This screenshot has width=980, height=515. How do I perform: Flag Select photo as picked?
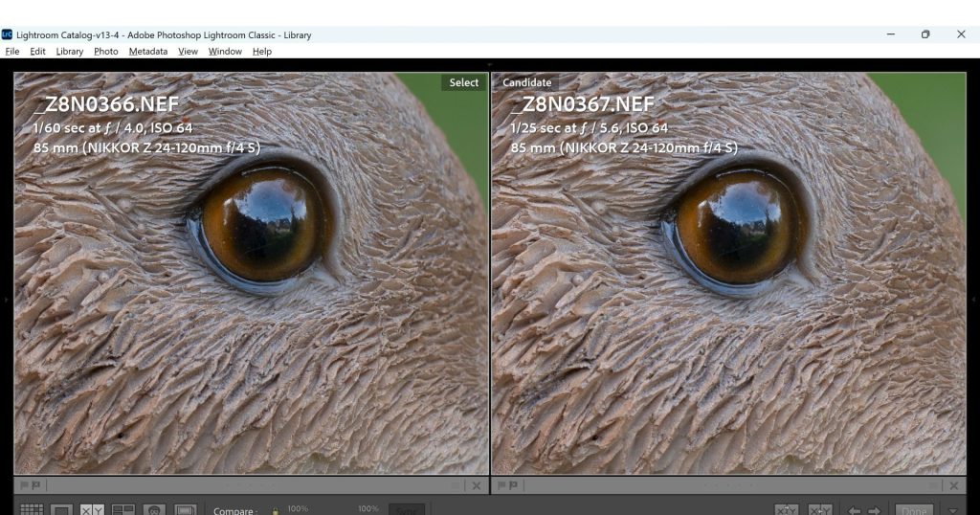pos(24,485)
